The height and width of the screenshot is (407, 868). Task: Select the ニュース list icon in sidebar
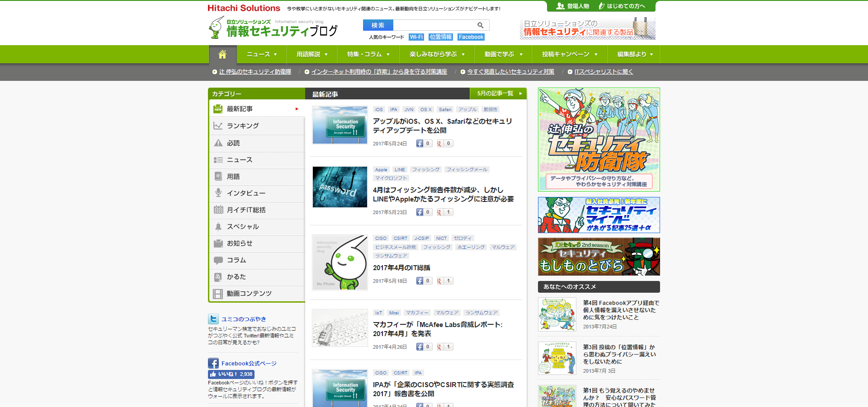click(218, 160)
